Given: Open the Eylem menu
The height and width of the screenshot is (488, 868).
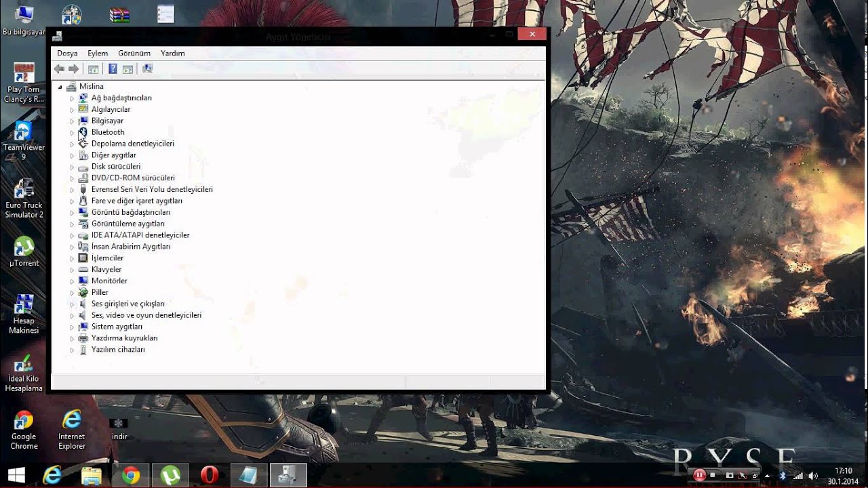Looking at the screenshot, I should (x=98, y=53).
